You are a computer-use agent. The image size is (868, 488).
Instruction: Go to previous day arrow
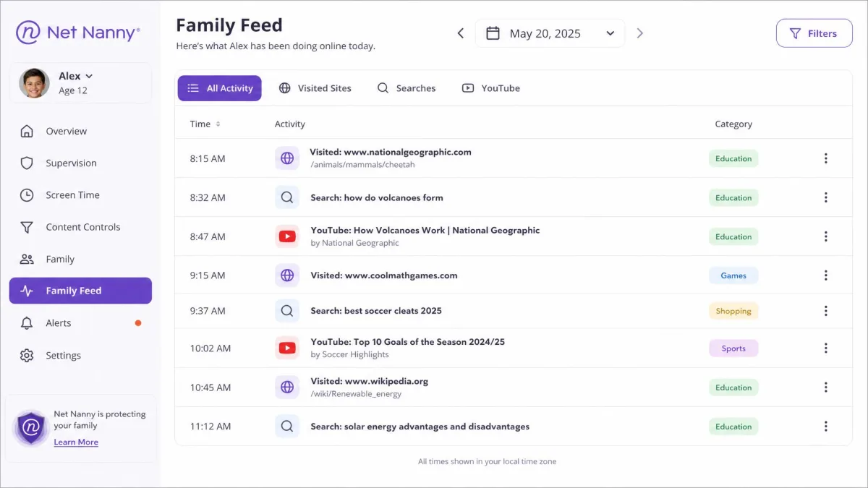click(460, 33)
